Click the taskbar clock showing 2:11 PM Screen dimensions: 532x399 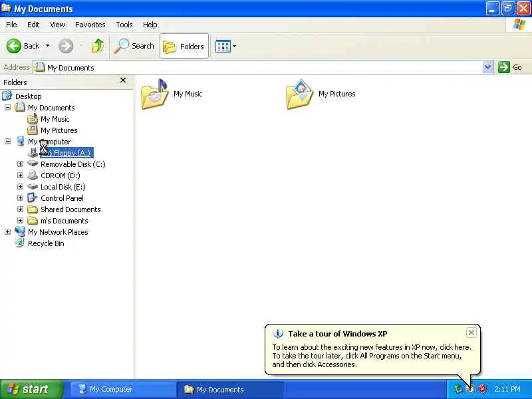pyautogui.click(x=507, y=389)
